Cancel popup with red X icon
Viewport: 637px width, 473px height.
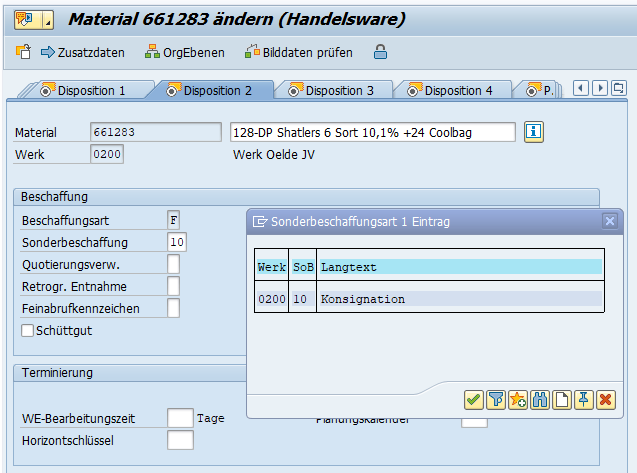tap(605, 400)
